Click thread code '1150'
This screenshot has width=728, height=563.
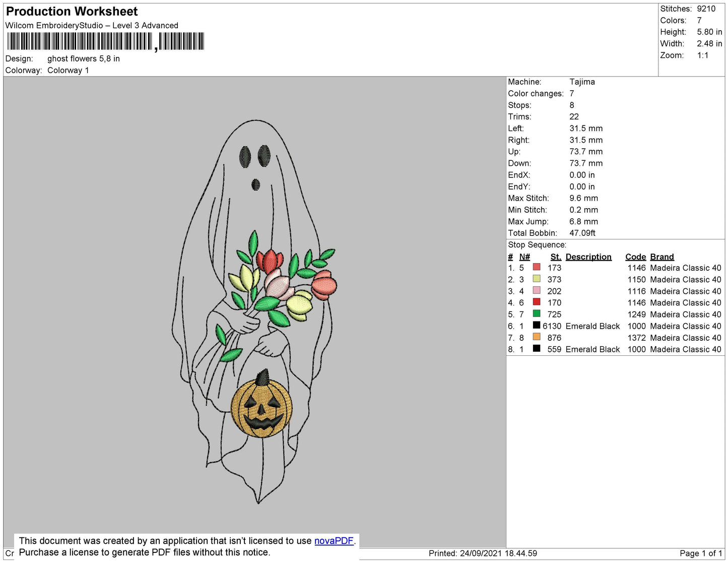coord(636,280)
